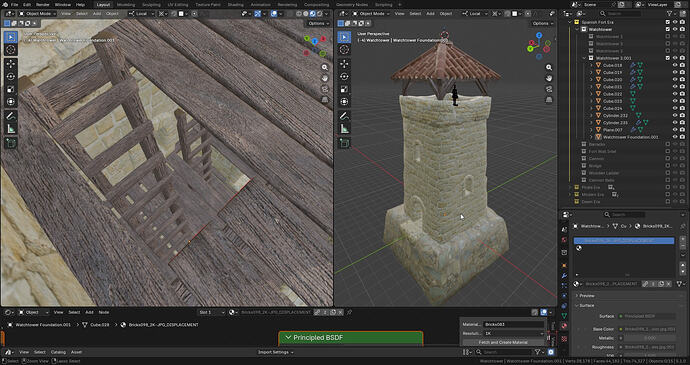Select the Scale tool in left viewport
This screenshot has height=365, width=690.
pyautogui.click(x=11, y=89)
